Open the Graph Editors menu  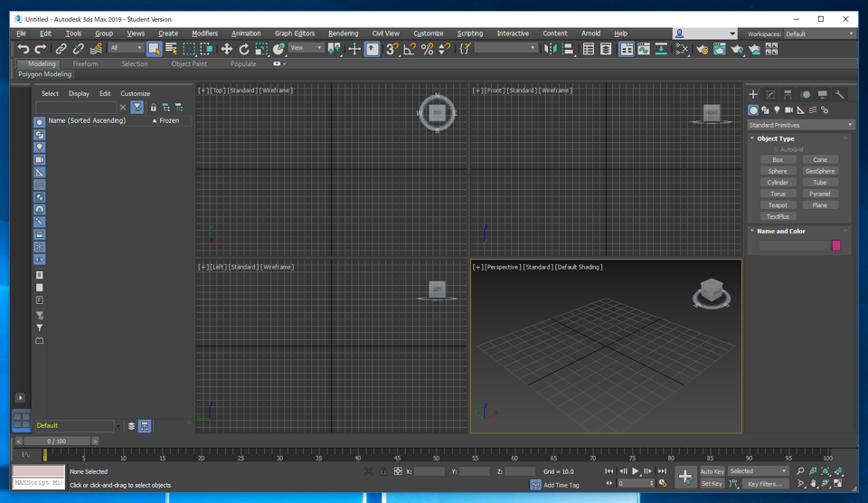[295, 33]
